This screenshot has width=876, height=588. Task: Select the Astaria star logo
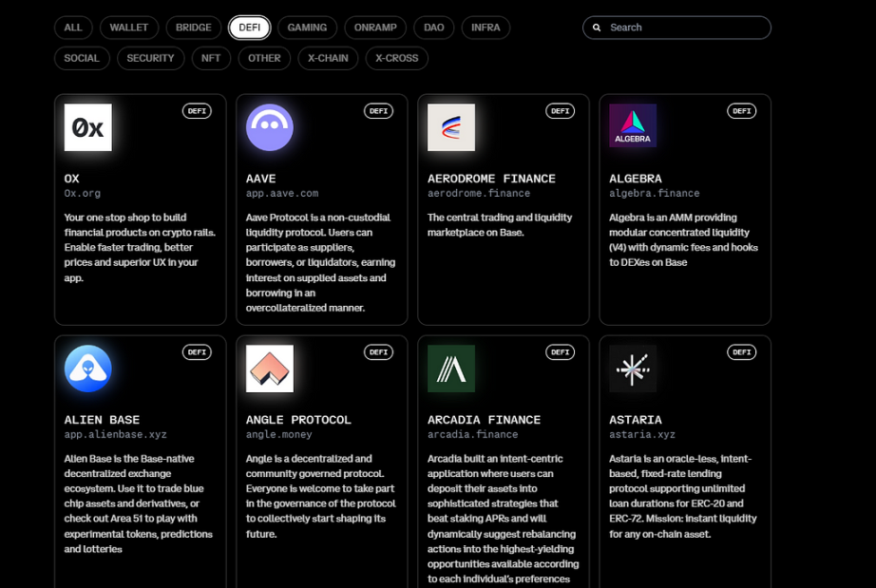click(x=633, y=369)
